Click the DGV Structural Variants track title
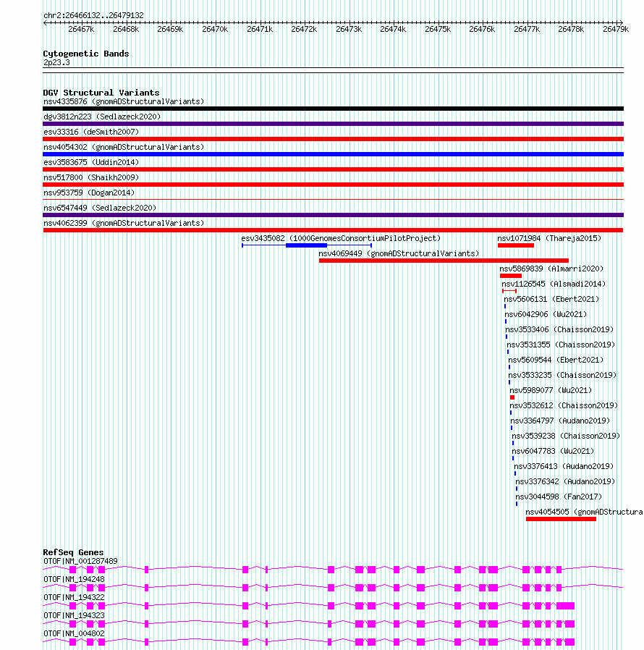Image resolution: width=644 pixels, height=650 pixels. (x=101, y=93)
